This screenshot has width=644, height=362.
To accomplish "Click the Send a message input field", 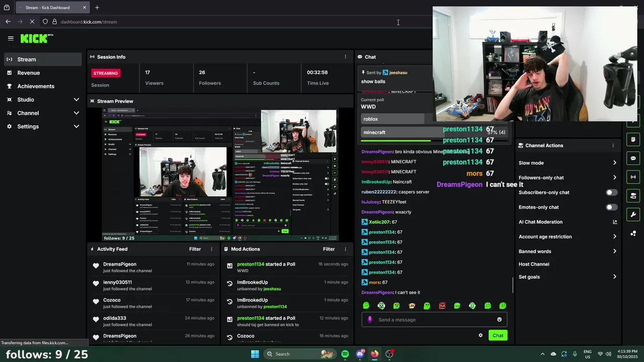I will [x=434, y=320].
